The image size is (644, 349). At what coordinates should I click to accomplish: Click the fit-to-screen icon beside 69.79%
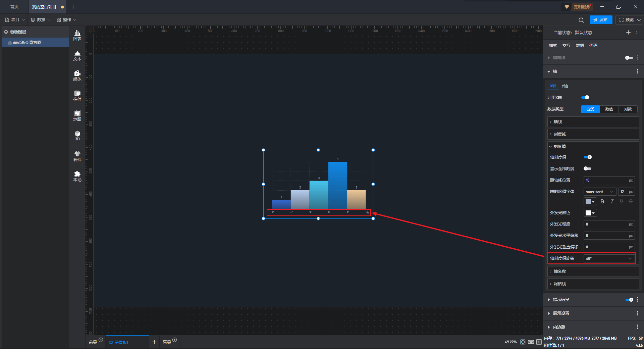(523, 342)
